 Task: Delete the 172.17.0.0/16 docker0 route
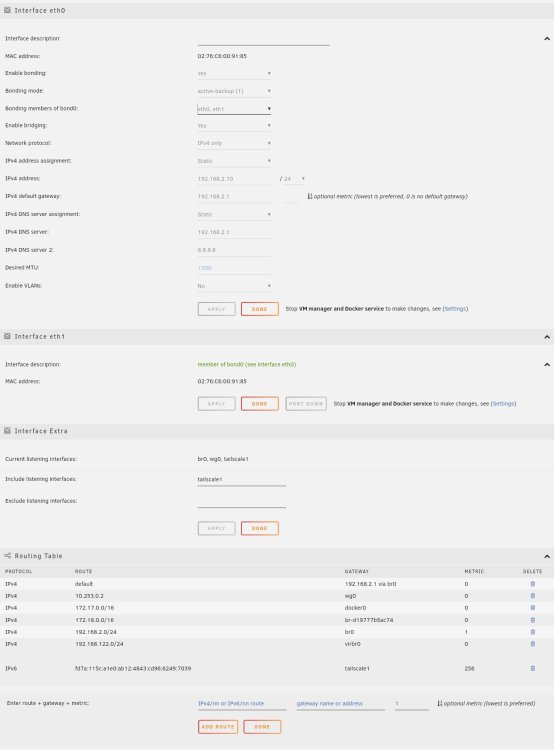532,608
